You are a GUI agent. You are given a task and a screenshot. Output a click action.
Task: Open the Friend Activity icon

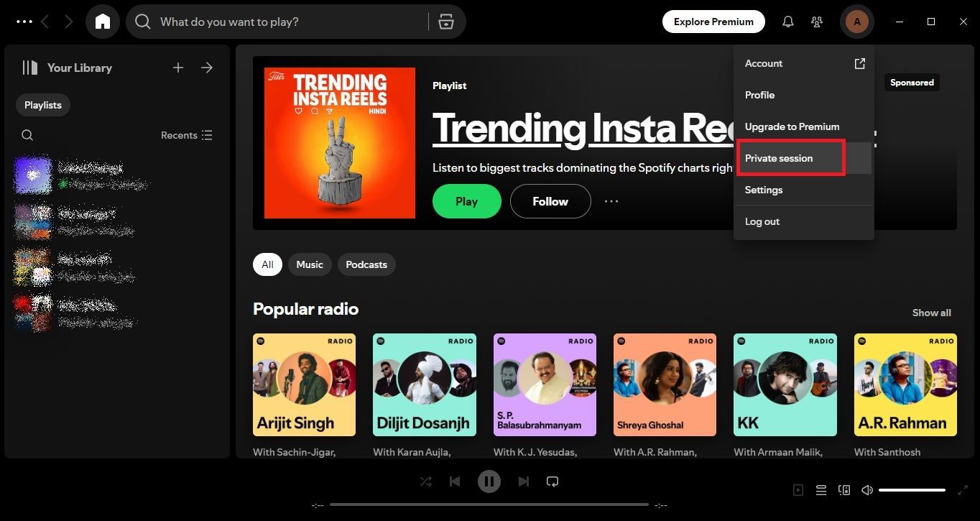817,22
